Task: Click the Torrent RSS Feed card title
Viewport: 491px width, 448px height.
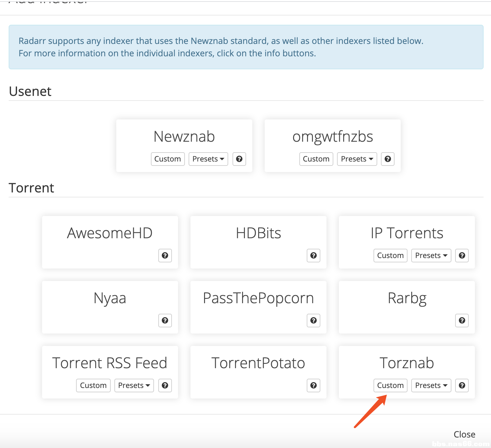Action: [110, 363]
